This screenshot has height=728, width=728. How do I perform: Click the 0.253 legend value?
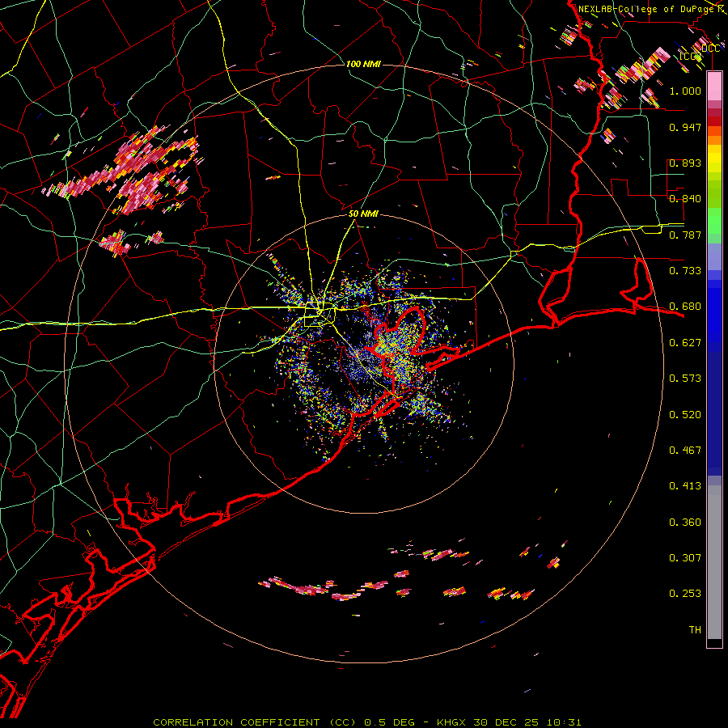coord(685,594)
